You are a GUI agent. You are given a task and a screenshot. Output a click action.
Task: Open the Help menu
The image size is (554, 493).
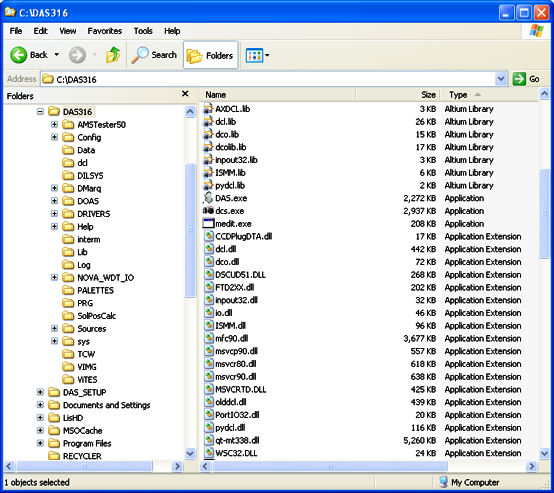click(x=172, y=31)
